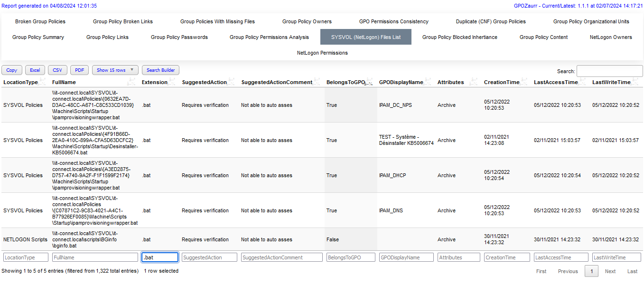Open the NetLogon Permissions tab

(322, 53)
